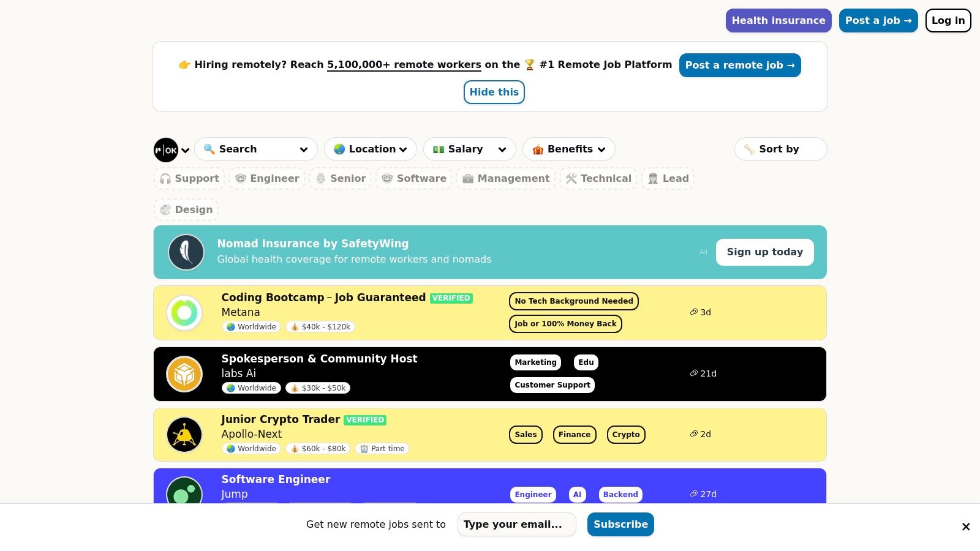Click $40k - $120k salary badge
The height and width of the screenshot is (551, 980).
point(320,327)
